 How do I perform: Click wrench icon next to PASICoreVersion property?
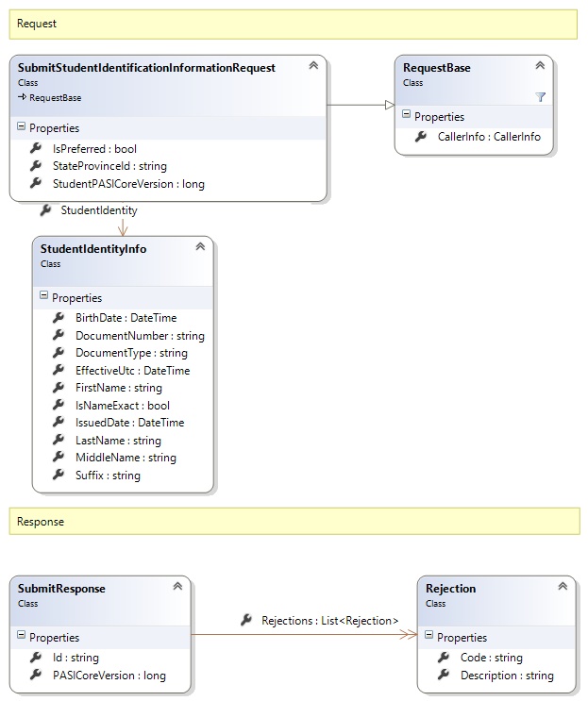pos(36,675)
